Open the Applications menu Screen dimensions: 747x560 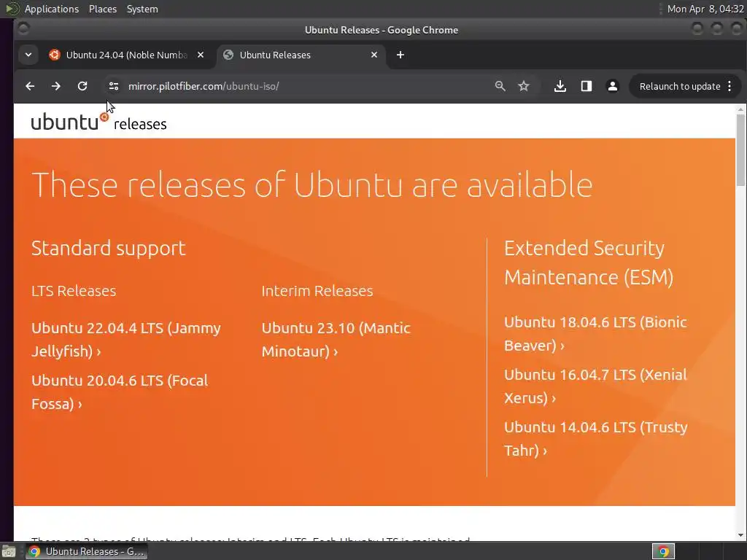pos(52,9)
